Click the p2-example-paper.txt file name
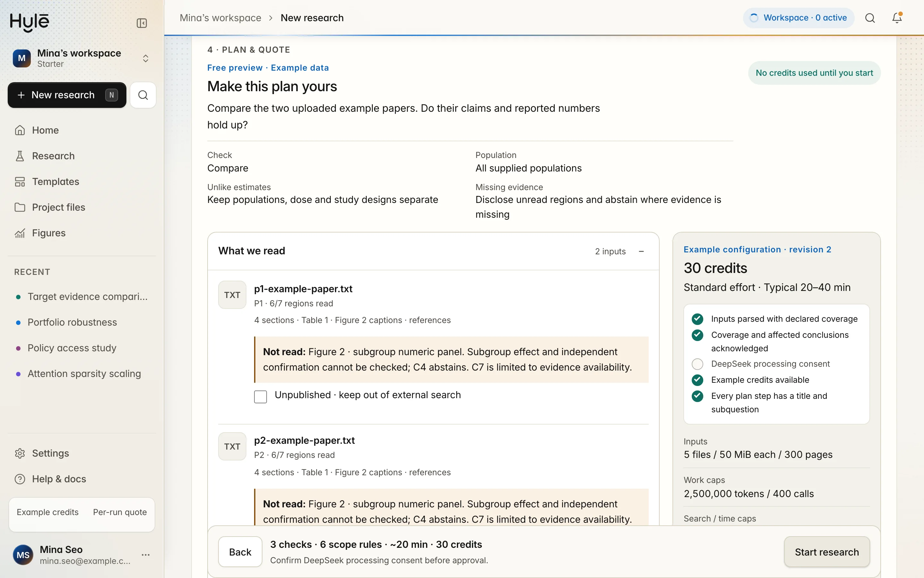This screenshot has height=578, width=924. pos(304,440)
